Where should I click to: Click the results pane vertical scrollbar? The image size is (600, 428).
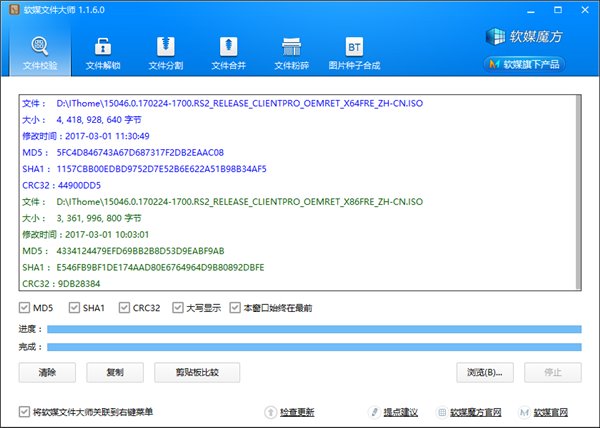coord(578,192)
